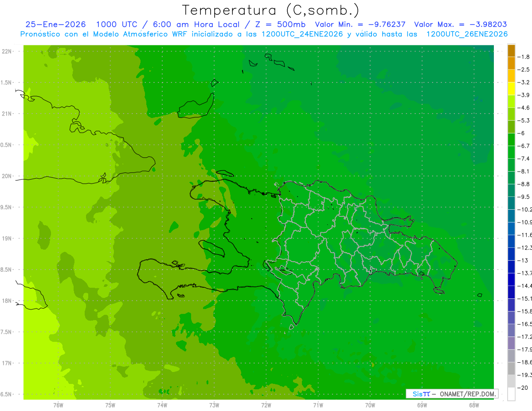The width and height of the screenshot is (532, 411).
Task: Click the white swatch below -20
Action: click(x=511, y=394)
